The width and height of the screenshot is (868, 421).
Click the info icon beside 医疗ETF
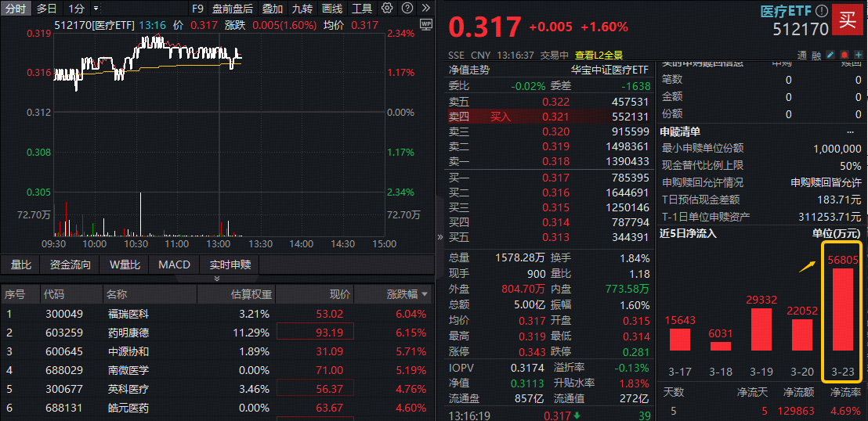[820, 12]
